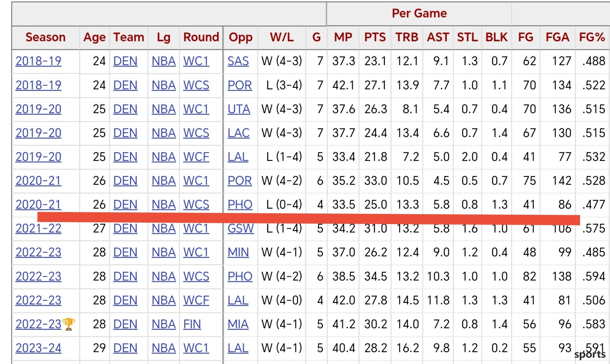Click WCF round link against LAL in 2019-20
Image resolution: width=610 pixels, height=364 pixels.
coord(196,157)
